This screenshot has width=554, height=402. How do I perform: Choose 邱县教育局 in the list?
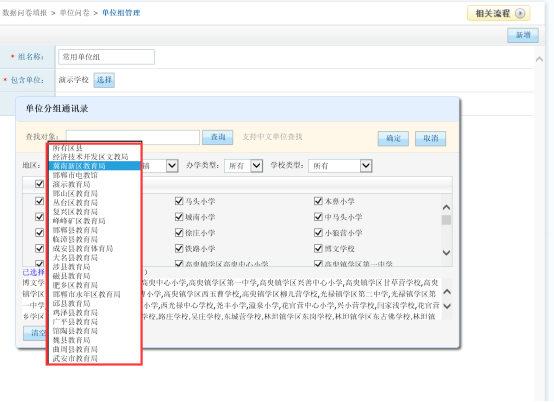coord(71,303)
